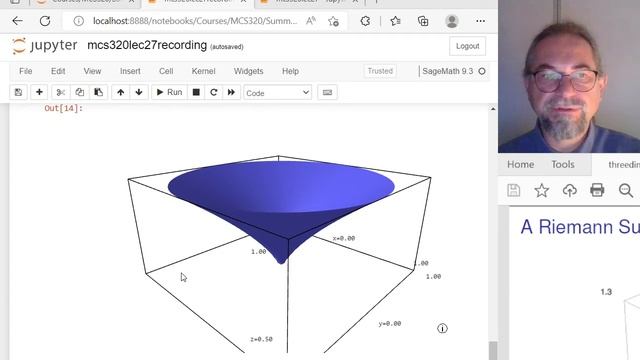
Task: Open the browser profile menu
Action: point(452,21)
